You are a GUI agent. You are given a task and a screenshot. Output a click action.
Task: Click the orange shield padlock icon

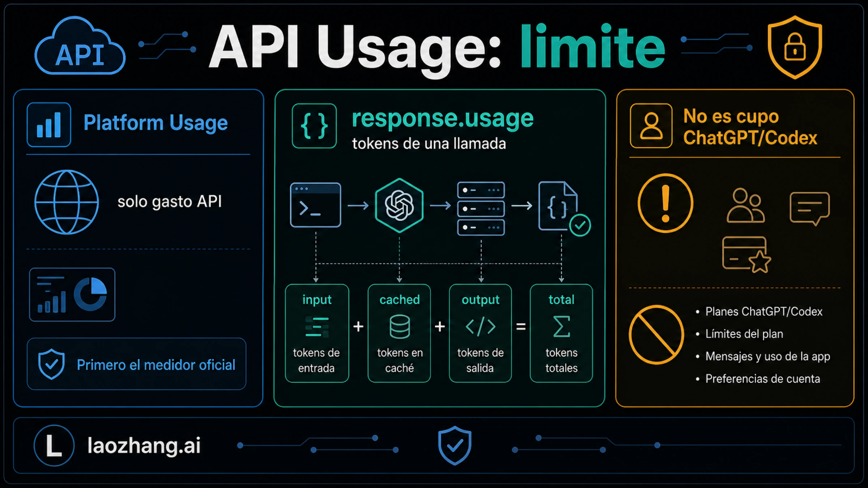(795, 47)
